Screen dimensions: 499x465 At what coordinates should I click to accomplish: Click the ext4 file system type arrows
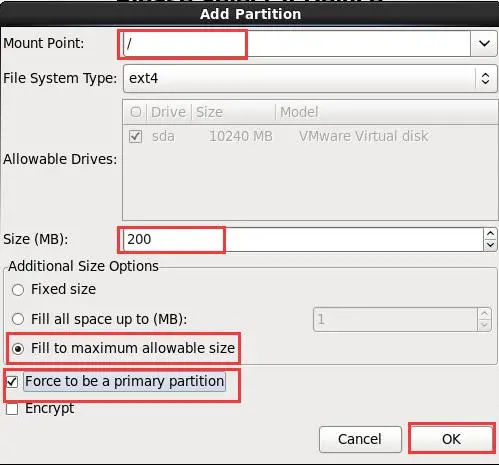coord(485,79)
